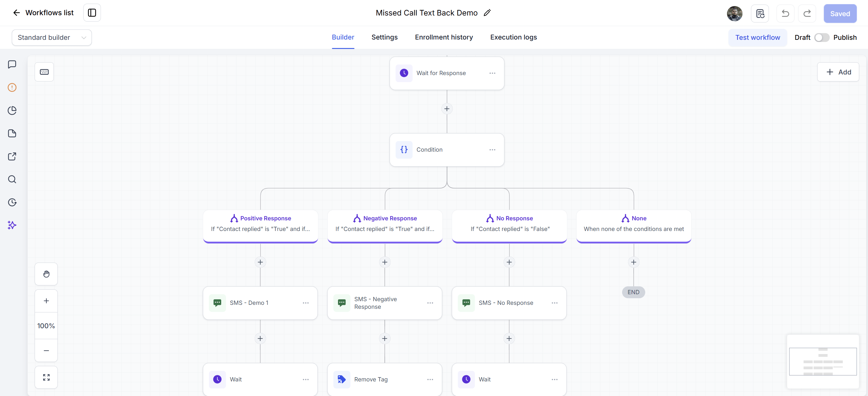The height and width of the screenshot is (396, 868).
Task: Open the clock history icon in sidebar
Action: [12, 202]
